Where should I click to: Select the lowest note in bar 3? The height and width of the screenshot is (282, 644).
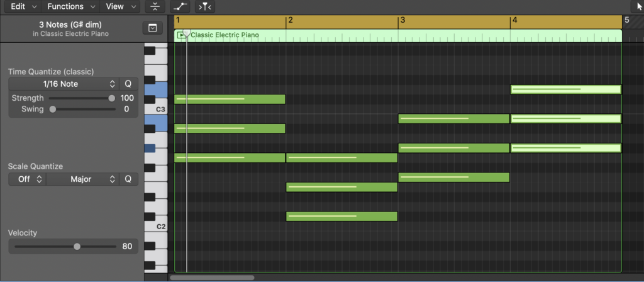454,177
